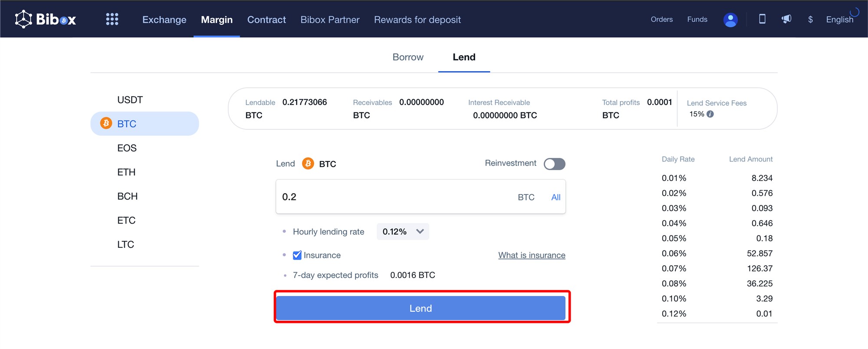
Task: Click the Bibox logo icon
Action: [x=24, y=19]
